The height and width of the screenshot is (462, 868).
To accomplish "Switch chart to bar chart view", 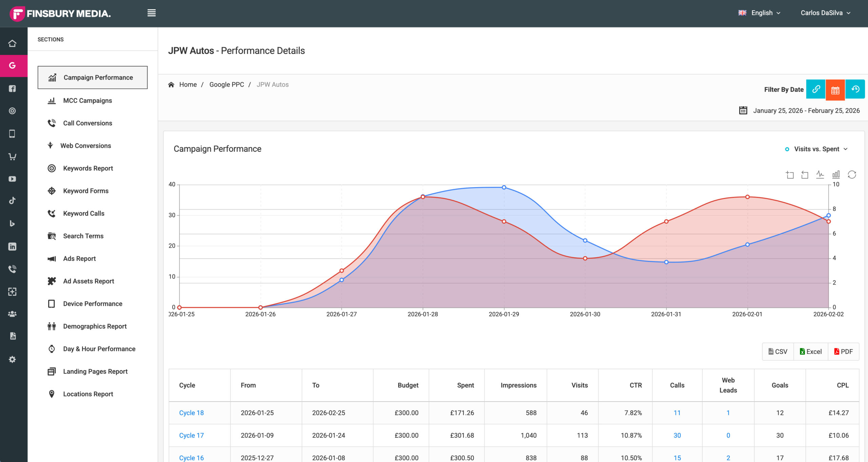I will (836, 174).
